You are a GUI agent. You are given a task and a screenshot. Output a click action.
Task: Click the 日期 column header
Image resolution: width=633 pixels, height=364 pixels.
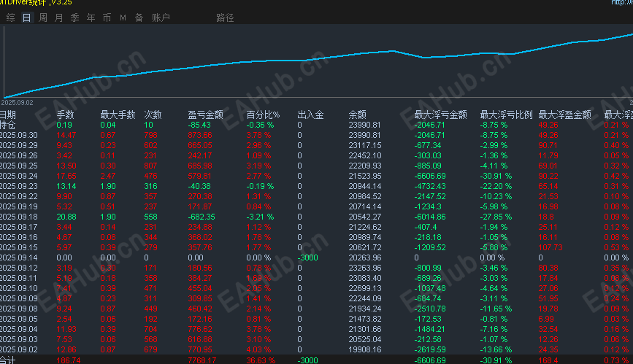[x=8, y=115]
